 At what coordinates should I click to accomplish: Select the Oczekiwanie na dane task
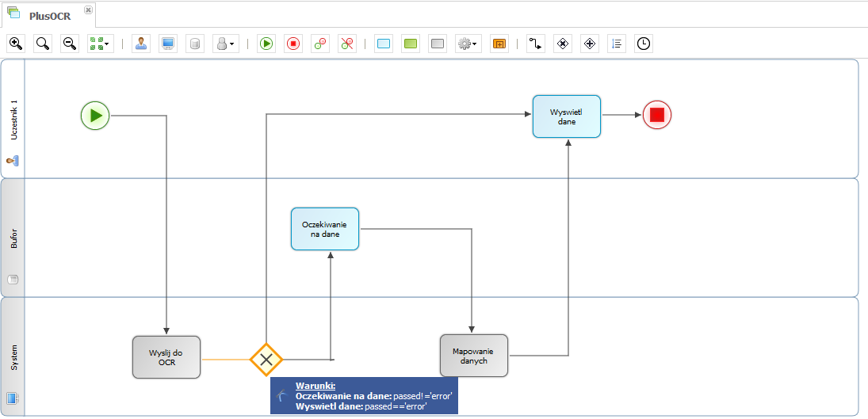(x=325, y=229)
